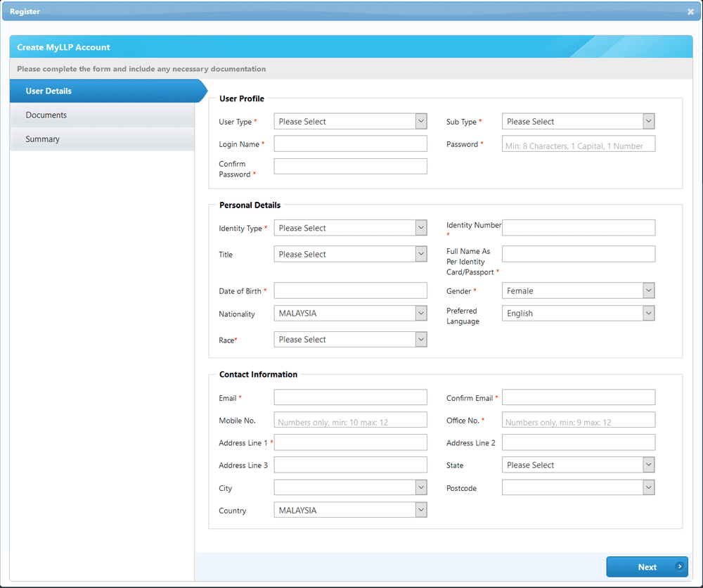
Task: Click inside the Email input field
Action: coord(350,397)
